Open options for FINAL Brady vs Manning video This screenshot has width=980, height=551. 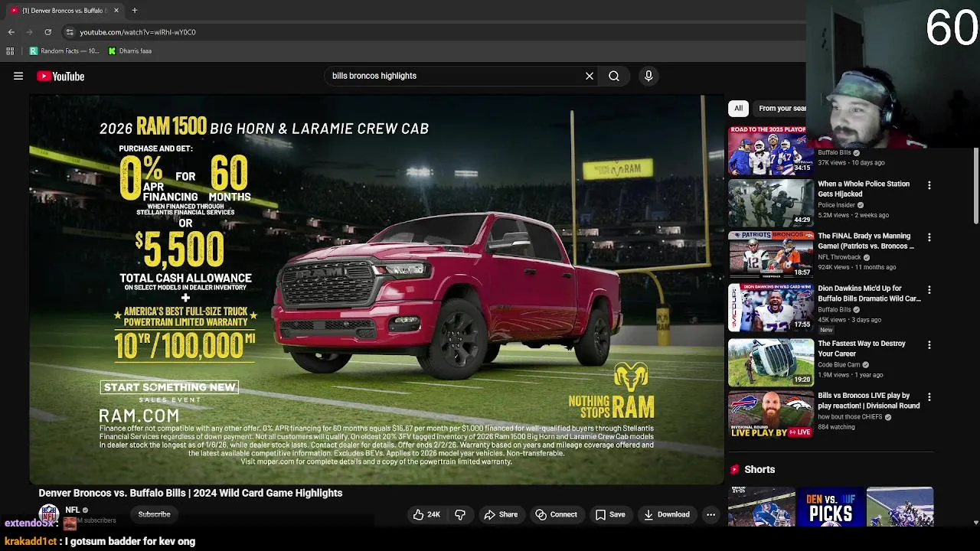pyautogui.click(x=929, y=237)
